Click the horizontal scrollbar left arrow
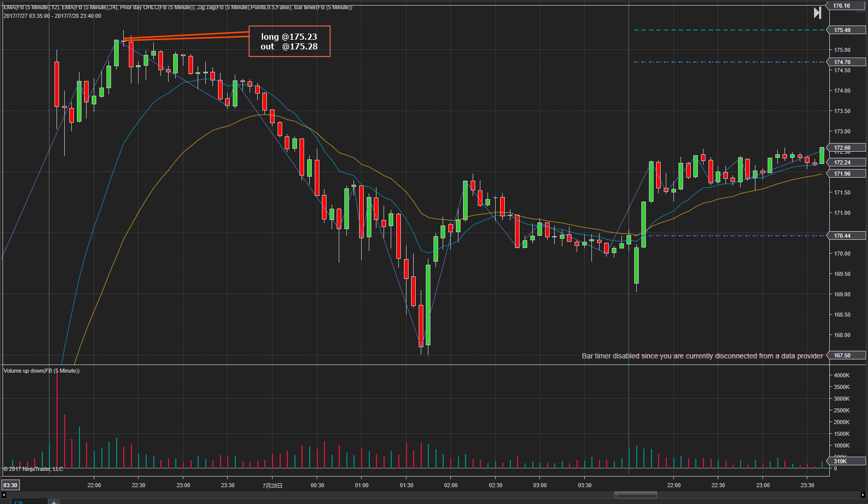868x504 pixels. tap(4, 495)
